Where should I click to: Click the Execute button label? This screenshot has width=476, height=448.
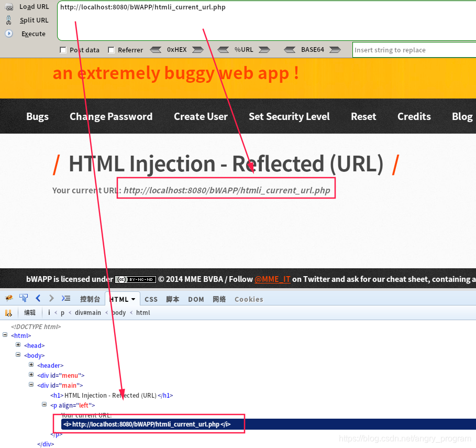tap(34, 34)
